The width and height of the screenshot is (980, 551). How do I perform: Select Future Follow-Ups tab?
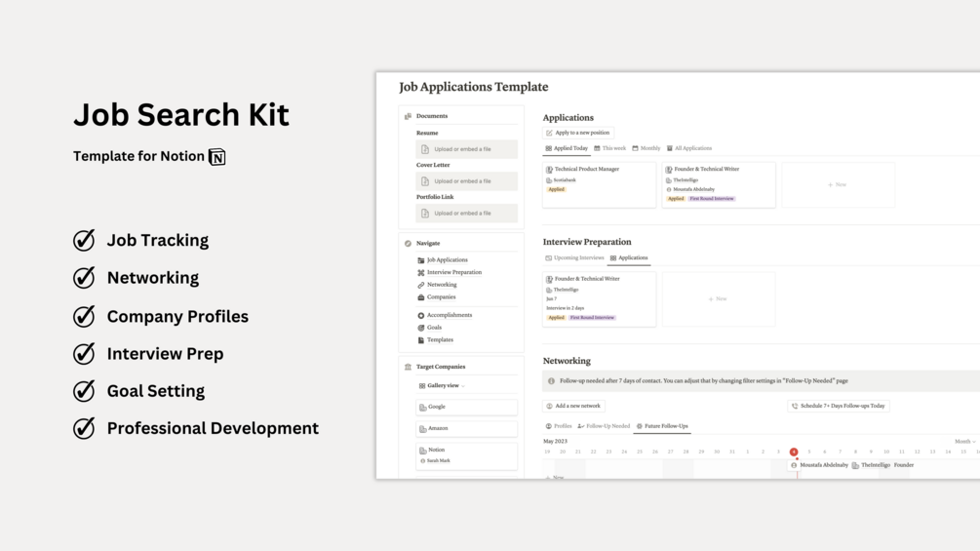tap(662, 426)
